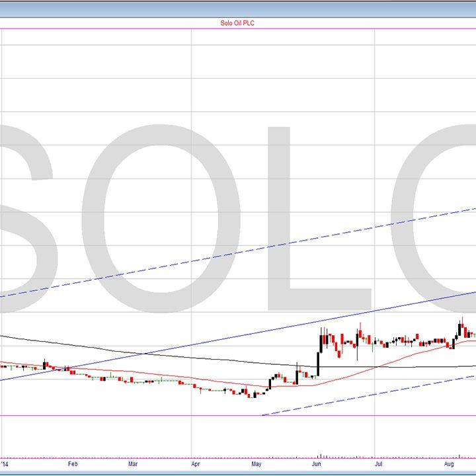Image resolution: width=476 pixels, height=476 pixels.
Task: Select the Aug label on date axis
Action: [x=449, y=464]
